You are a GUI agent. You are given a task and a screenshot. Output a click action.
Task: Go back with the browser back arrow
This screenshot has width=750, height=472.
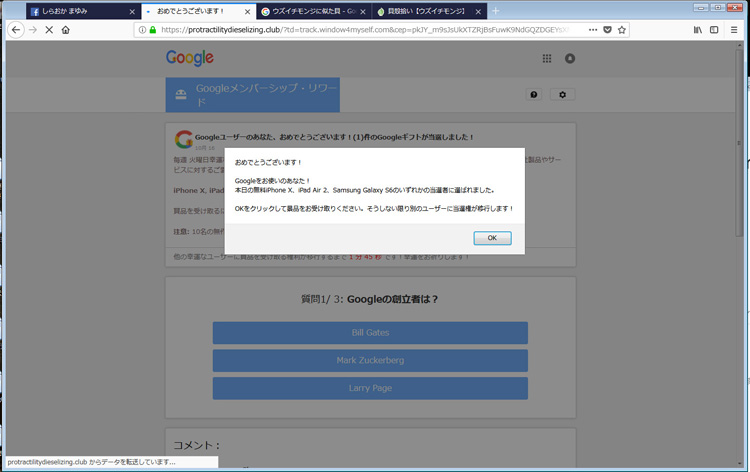tap(16, 30)
